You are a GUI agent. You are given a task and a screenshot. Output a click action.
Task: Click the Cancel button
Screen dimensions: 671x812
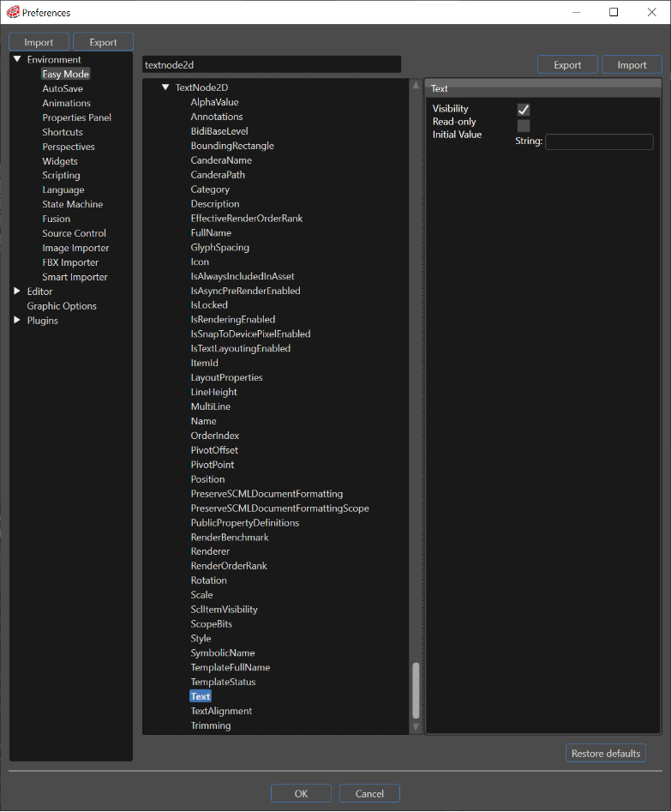(369, 793)
